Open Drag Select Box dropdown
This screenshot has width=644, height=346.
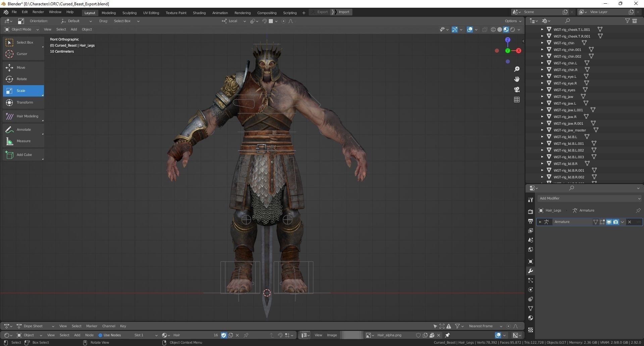point(126,21)
